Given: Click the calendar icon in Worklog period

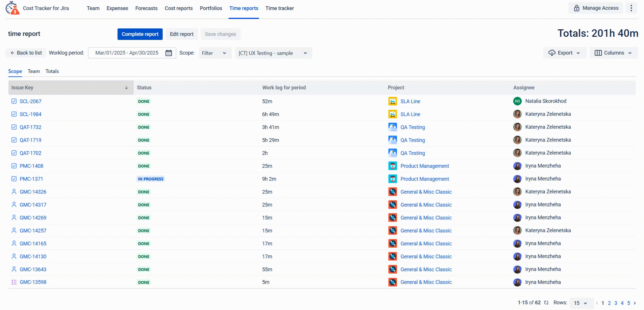Looking at the screenshot, I should coord(169,53).
